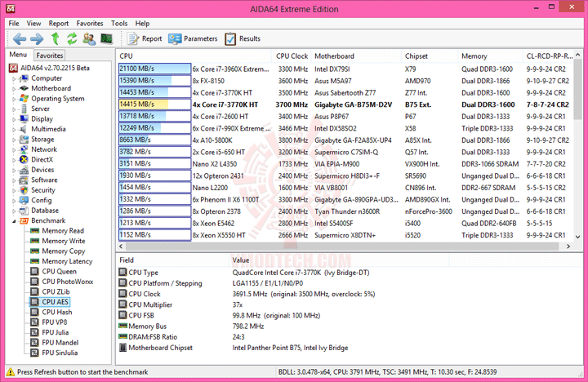Open the View menu
Viewport: 588px width, 382px height.
[x=33, y=23]
